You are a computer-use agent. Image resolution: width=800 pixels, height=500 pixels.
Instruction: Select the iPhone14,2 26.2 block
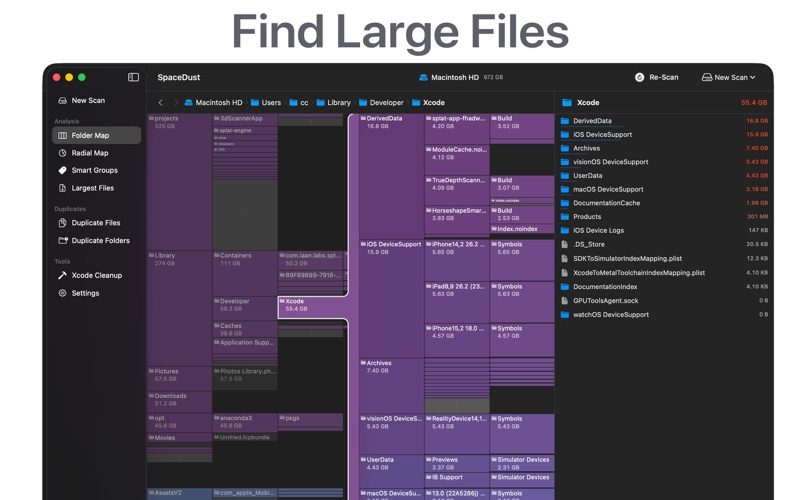click(x=457, y=260)
